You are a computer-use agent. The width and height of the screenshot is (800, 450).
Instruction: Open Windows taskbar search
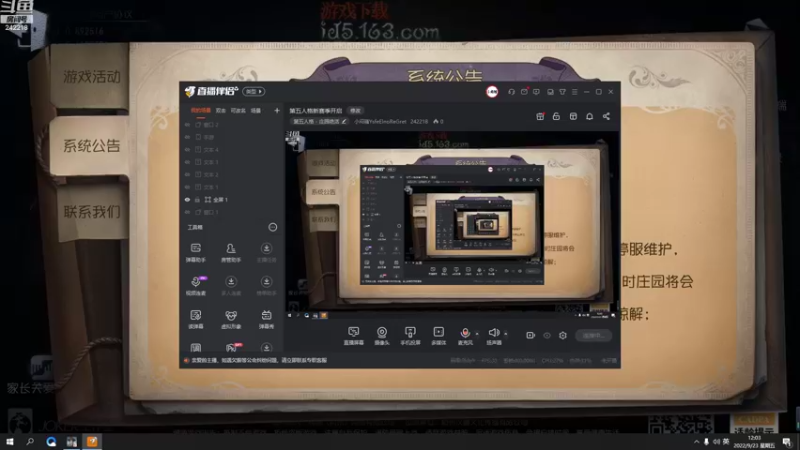(x=30, y=442)
